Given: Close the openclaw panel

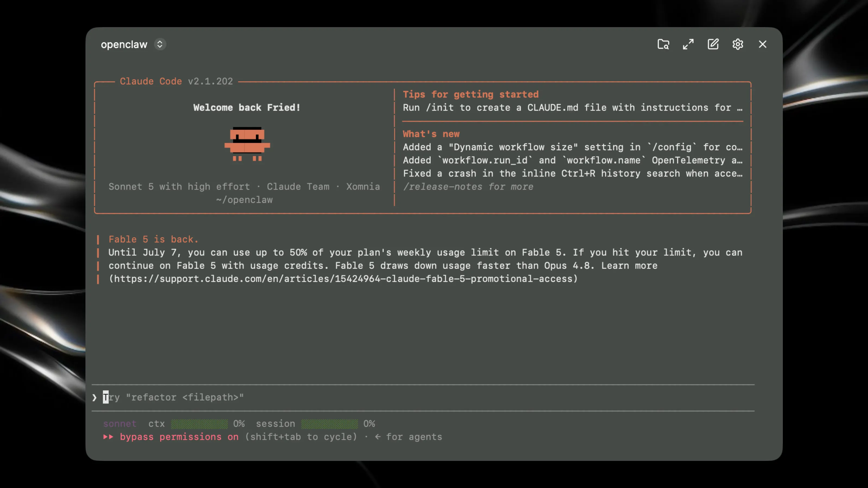Looking at the screenshot, I should click(762, 44).
